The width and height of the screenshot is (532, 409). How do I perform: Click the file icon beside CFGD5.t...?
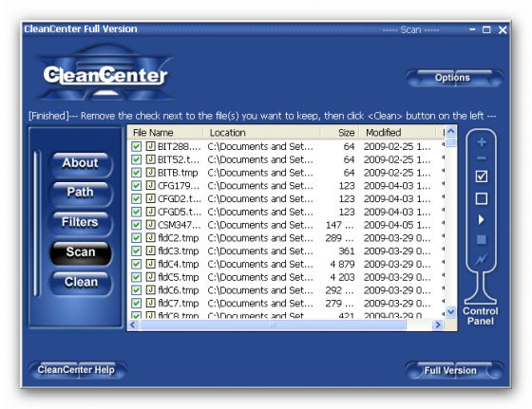pyautogui.click(x=150, y=212)
